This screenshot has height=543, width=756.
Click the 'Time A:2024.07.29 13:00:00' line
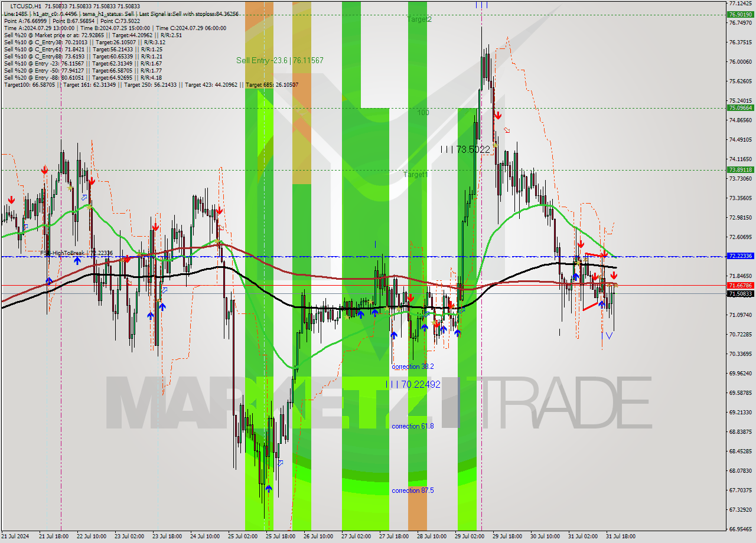[x=115, y=28]
